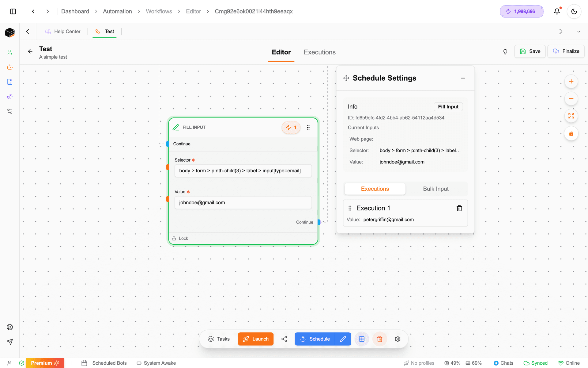Click the fit-to-view canvas icon
The image size is (588, 368).
point(571,116)
